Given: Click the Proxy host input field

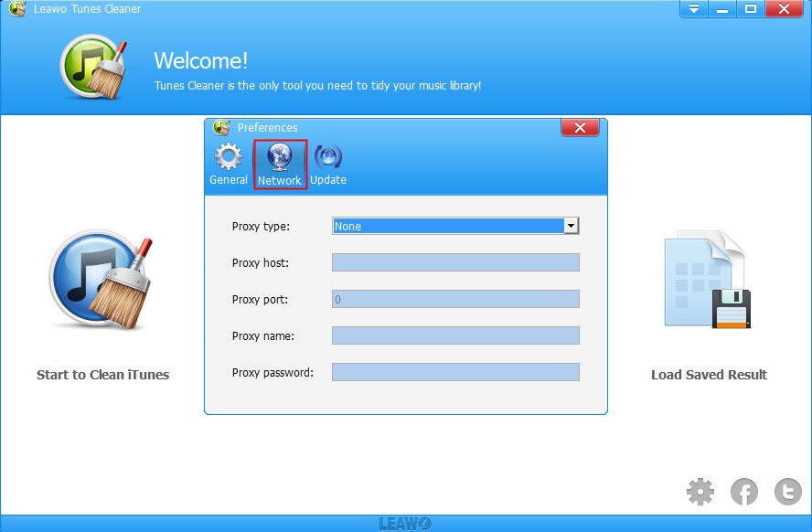Looking at the screenshot, I should tap(455, 262).
